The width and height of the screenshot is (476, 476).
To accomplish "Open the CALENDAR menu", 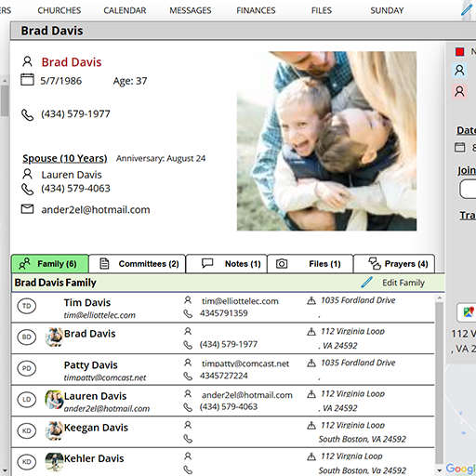I will pos(125,10).
